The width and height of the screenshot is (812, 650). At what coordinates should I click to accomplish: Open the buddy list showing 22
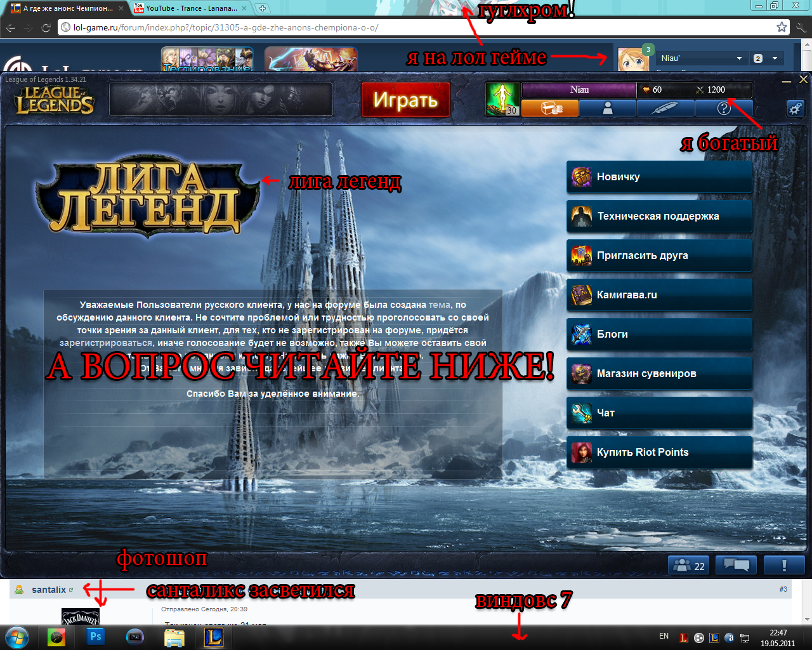coord(689,566)
